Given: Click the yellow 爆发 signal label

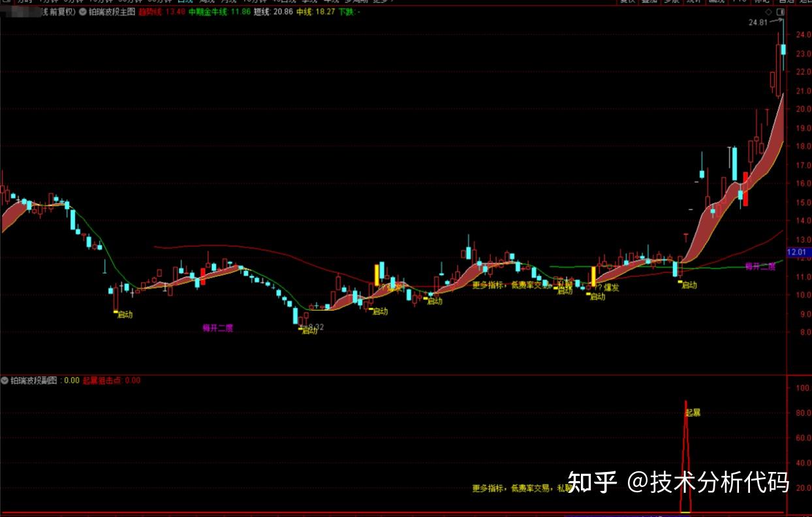Looking at the screenshot, I should [x=611, y=287].
